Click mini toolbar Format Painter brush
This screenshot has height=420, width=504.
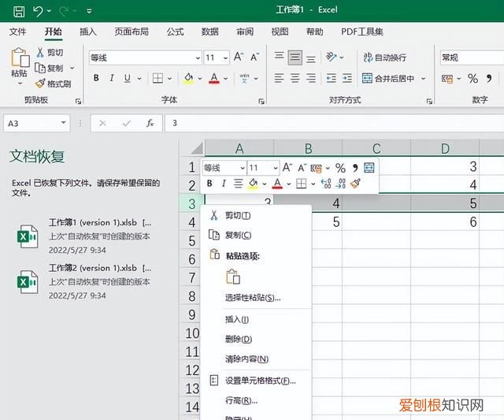click(355, 184)
